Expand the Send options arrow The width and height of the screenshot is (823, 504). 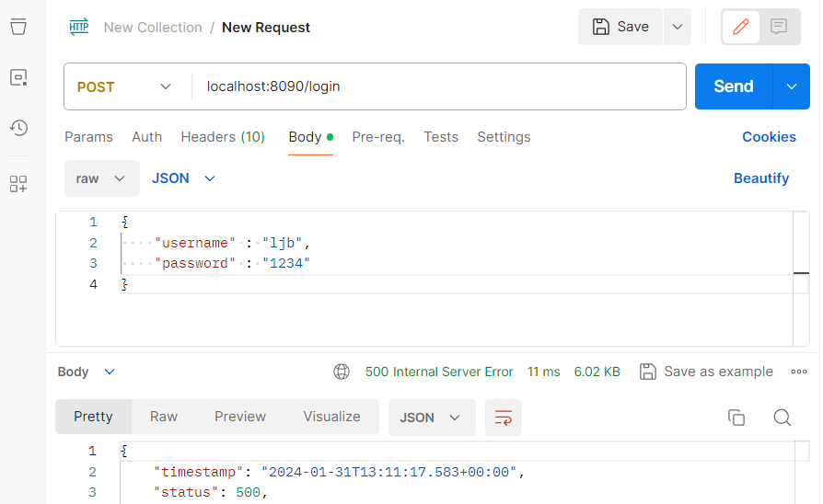pos(792,86)
